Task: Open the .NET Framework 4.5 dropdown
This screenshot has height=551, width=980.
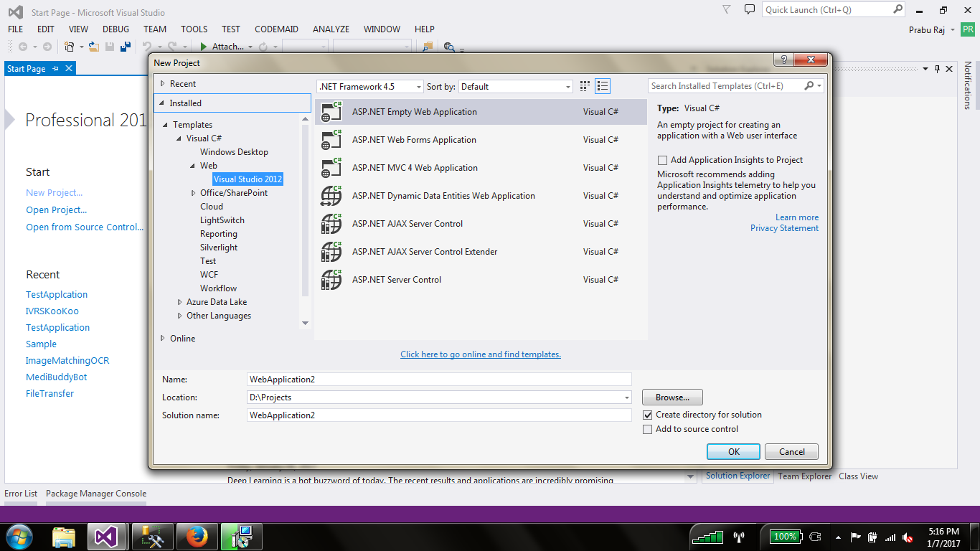Action: (370, 86)
